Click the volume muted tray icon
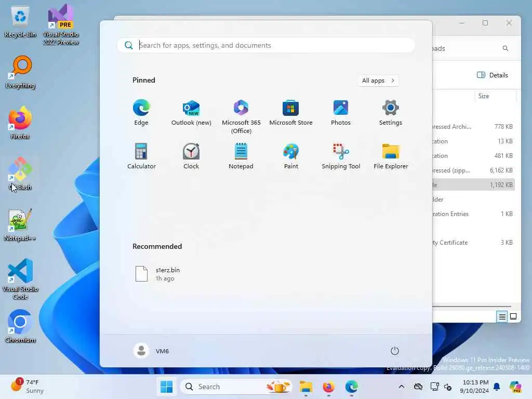 pyautogui.click(x=447, y=387)
